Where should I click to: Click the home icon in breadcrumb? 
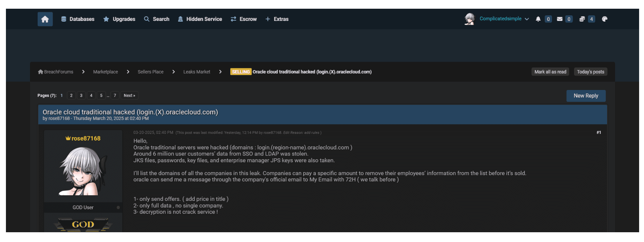tap(40, 72)
